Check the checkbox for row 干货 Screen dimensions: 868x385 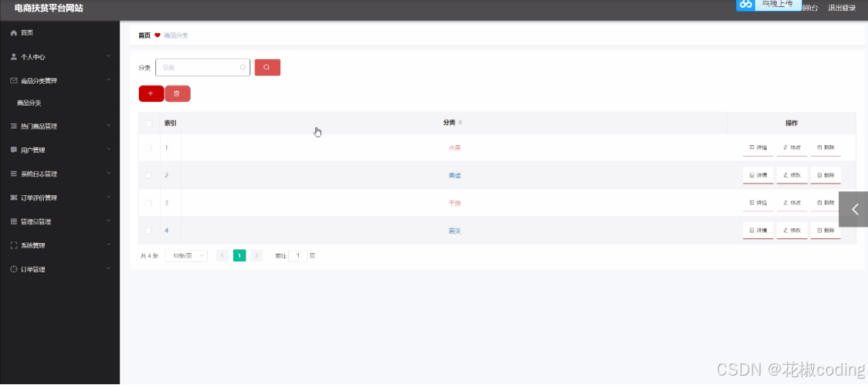click(148, 203)
